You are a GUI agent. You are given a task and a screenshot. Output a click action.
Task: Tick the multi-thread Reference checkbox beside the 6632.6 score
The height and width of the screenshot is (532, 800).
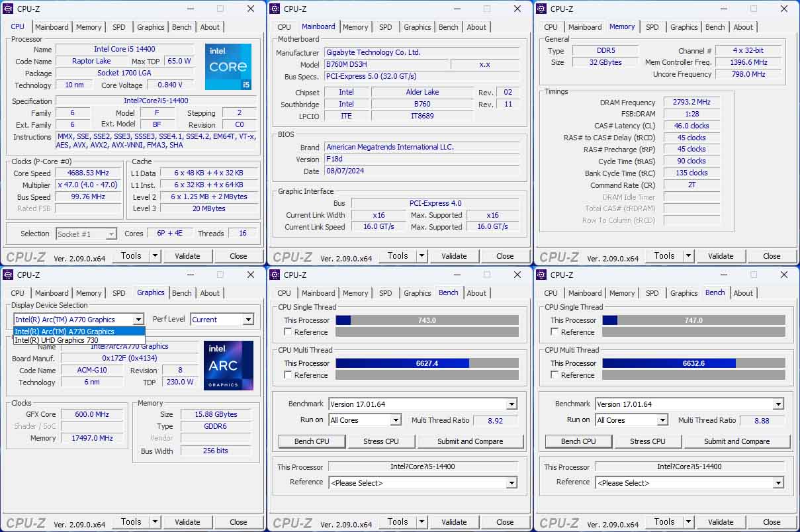click(555, 375)
